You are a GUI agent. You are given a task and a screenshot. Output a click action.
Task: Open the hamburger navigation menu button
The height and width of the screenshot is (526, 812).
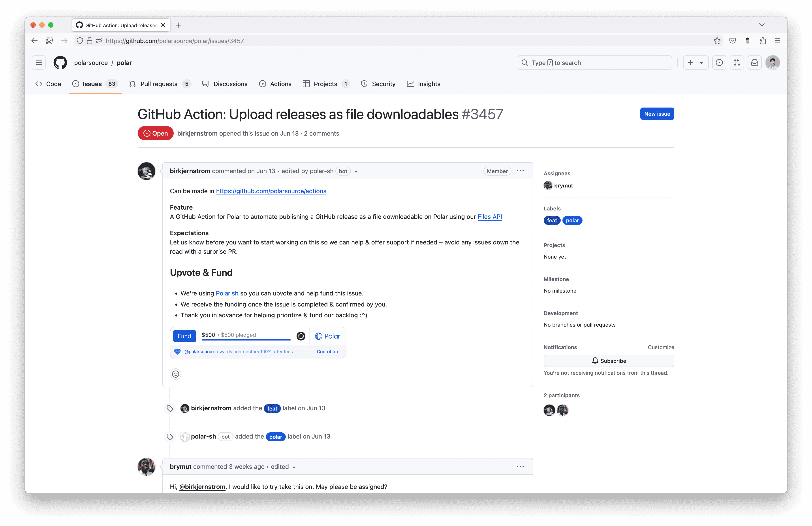coord(39,63)
